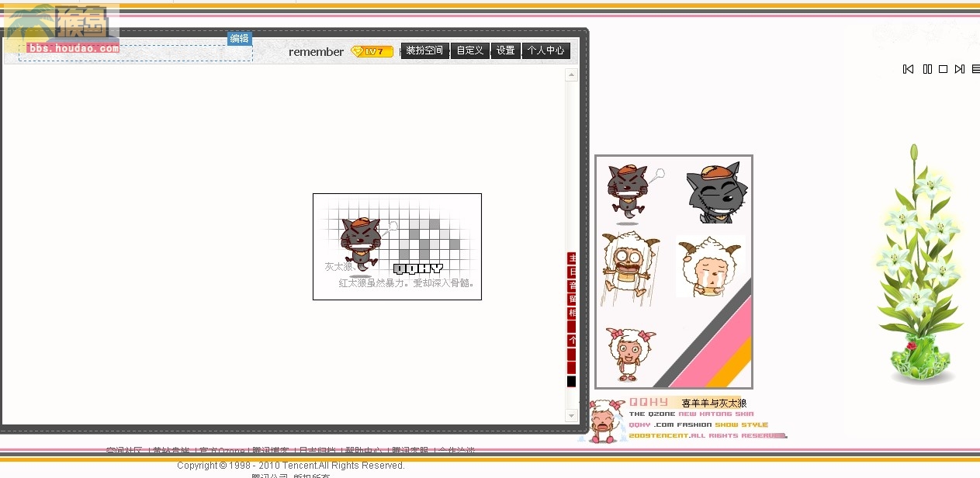
Task: Click the lily flower bouquet decoration
Action: click(919, 264)
